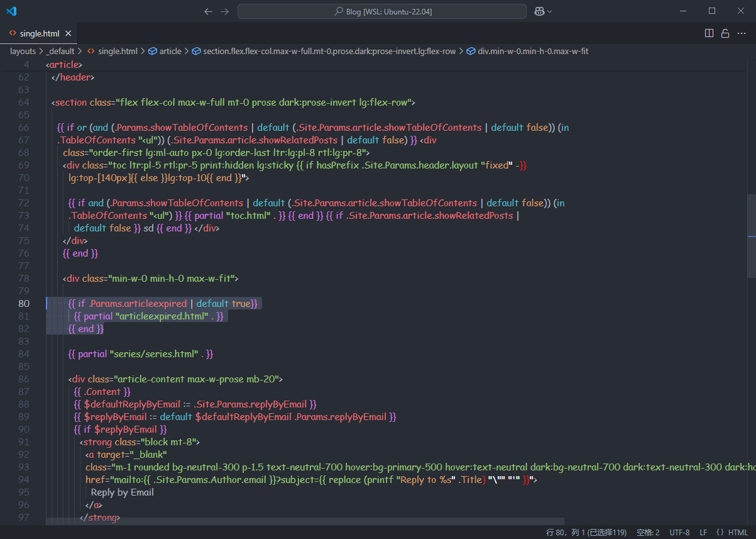
Task: Open go-to-line from row 80 indicator
Action: pos(586,532)
